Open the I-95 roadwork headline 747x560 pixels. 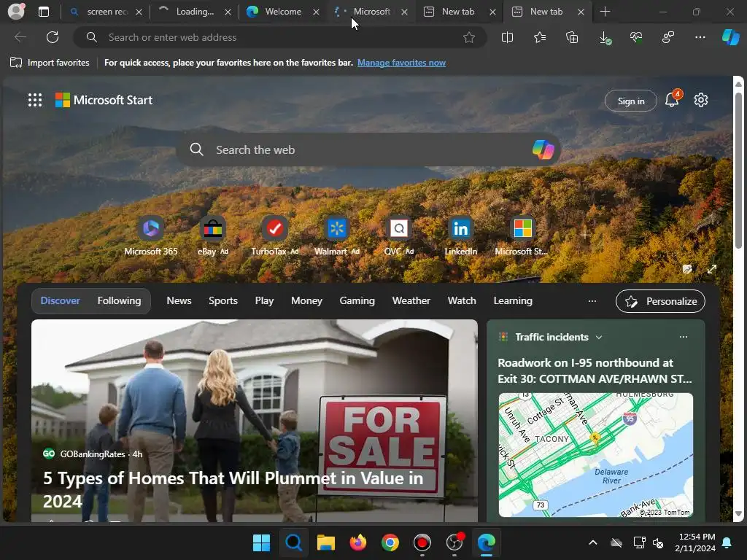coord(595,370)
